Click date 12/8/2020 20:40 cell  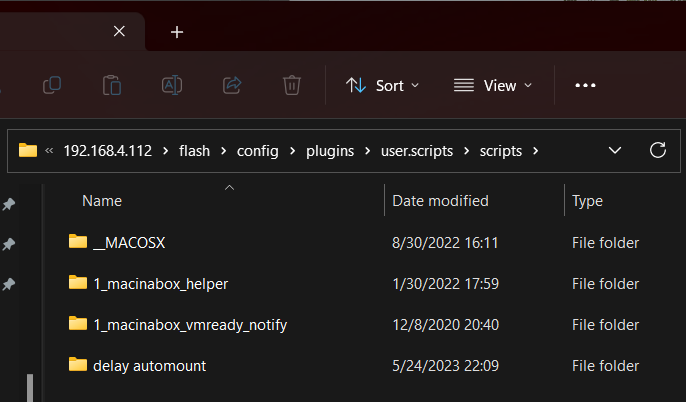pyautogui.click(x=445, y=325)
